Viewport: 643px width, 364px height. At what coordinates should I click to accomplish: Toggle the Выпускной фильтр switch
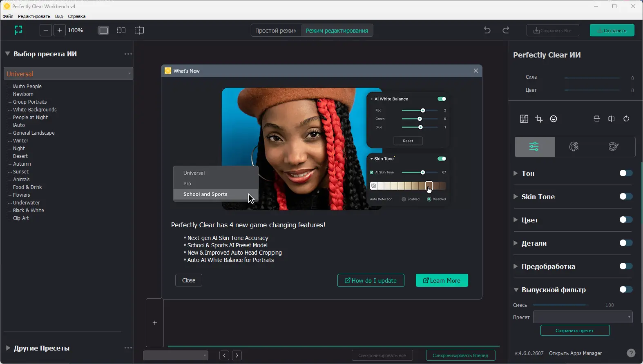tap(626, 289)
